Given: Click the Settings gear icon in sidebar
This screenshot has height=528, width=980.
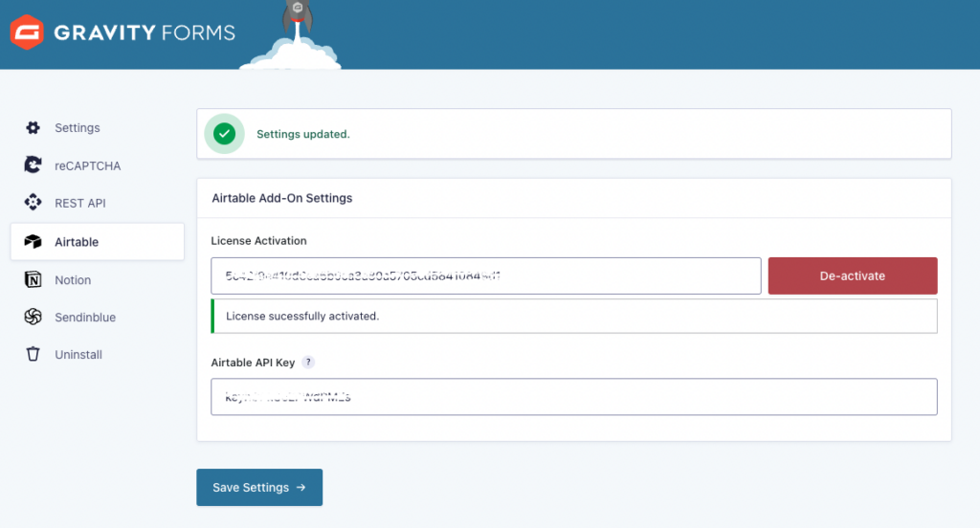Looking at the screenshot, I should click(33, 128).
